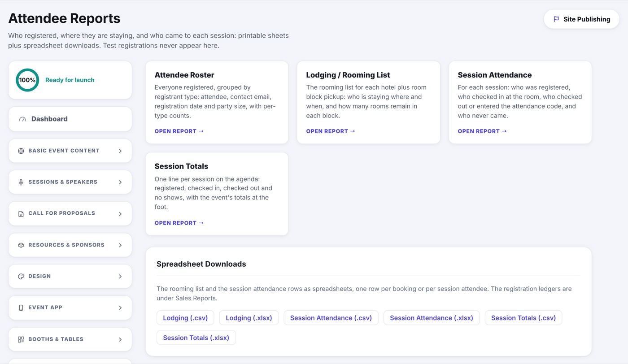Expand the Resources & Sponsors chevron
This screenshot has height=364, width=628.
click(x=120, y=245)
